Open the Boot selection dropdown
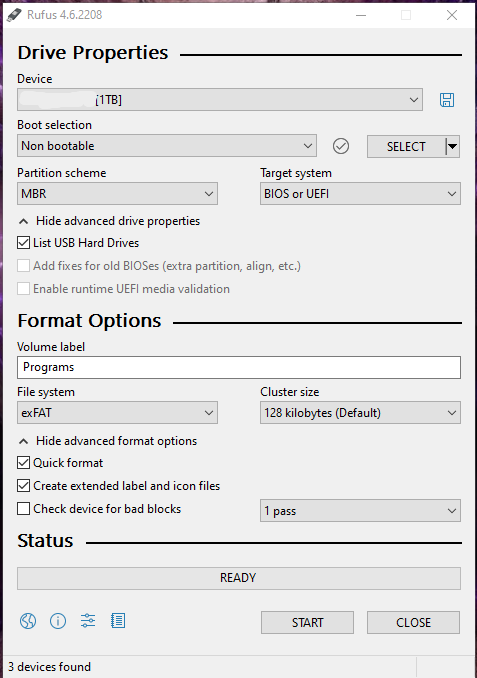 click(x=167, y=146)
